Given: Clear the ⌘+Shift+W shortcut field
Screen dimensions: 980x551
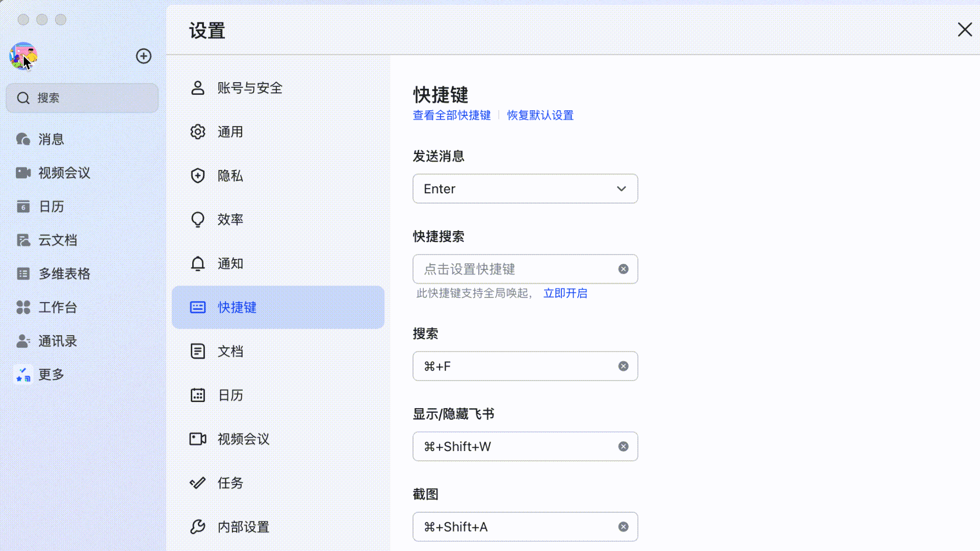Looking at the screenshot, I should tap(623, 446).
